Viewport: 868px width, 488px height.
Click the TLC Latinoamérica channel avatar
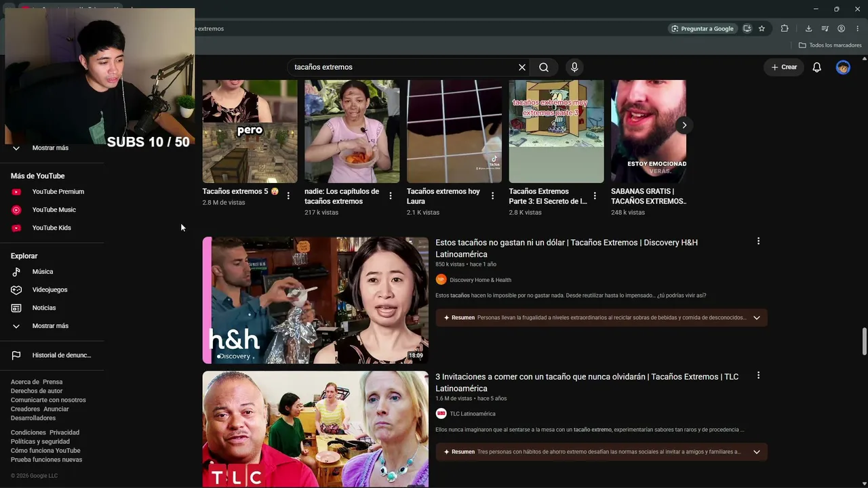click(x=441, y=413)
